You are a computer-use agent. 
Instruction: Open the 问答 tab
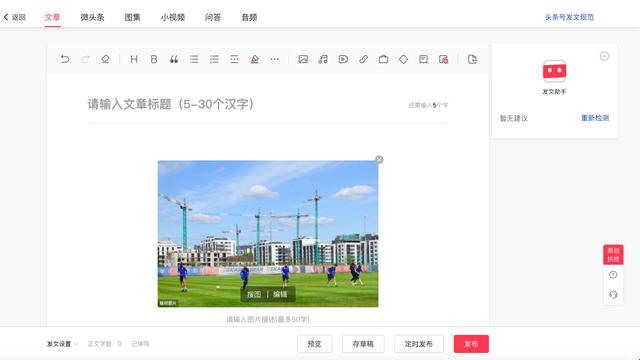click(213, 17)
